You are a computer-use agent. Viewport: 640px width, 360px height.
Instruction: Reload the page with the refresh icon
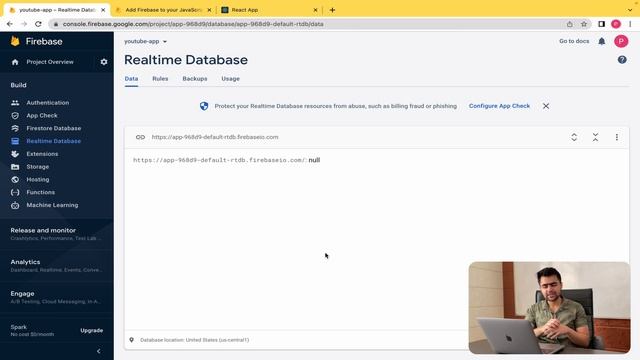tap(38, 24)
